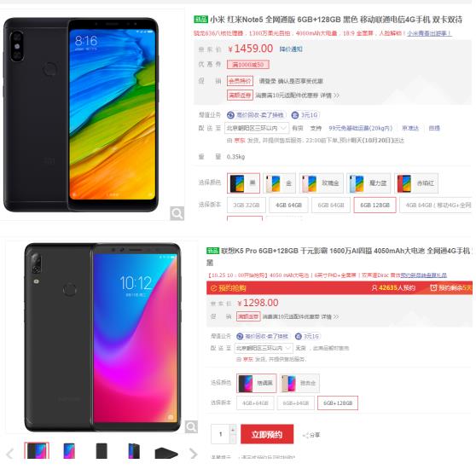Expand promotion details 详情 >> for Redmi
The image size is (476, 475).
pos(329,96)
